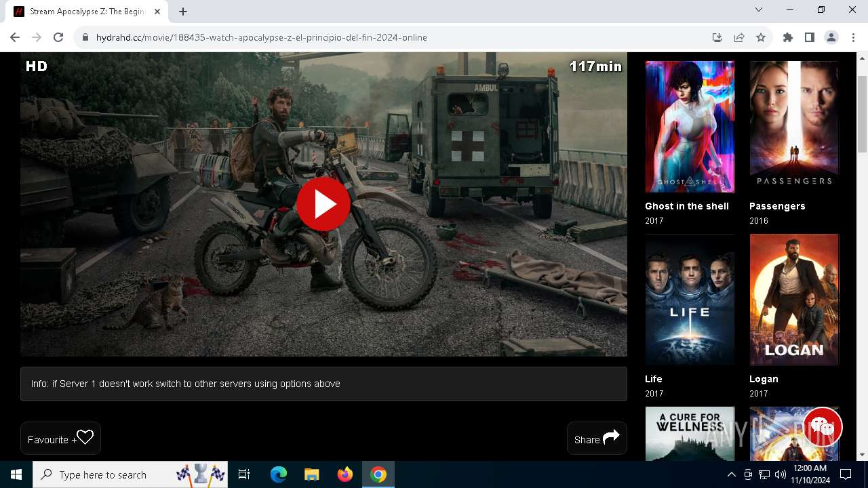Open the Share button
The height and width of the screenshot is (488, 868).
597,439
